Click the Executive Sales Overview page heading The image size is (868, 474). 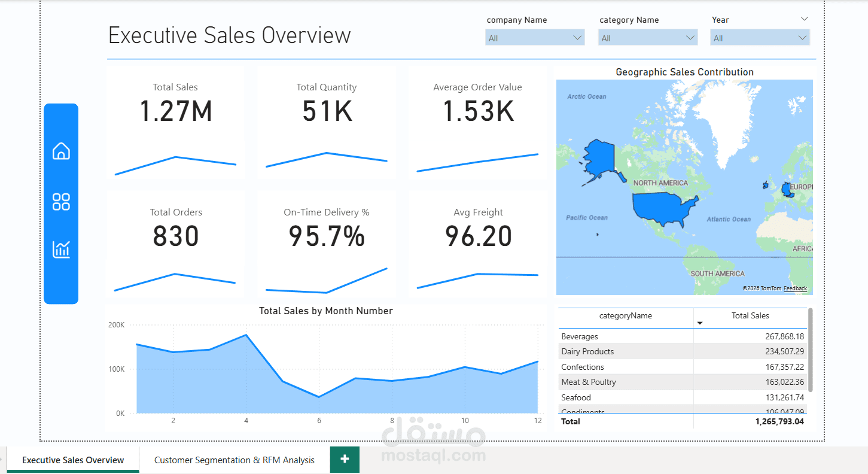point(229,35)
